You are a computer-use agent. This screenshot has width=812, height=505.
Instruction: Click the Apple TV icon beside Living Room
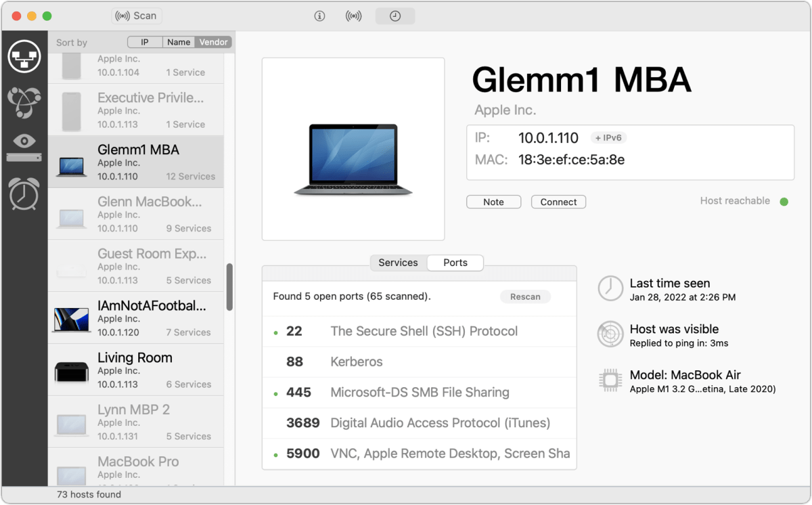pyautogui.click(x=72, y=372)
